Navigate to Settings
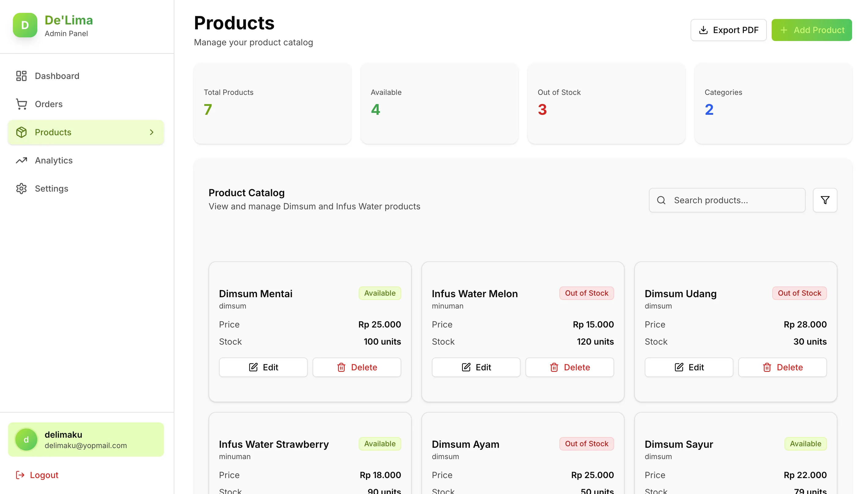This screenshot has width=868, height=494. tap(86, 189)
